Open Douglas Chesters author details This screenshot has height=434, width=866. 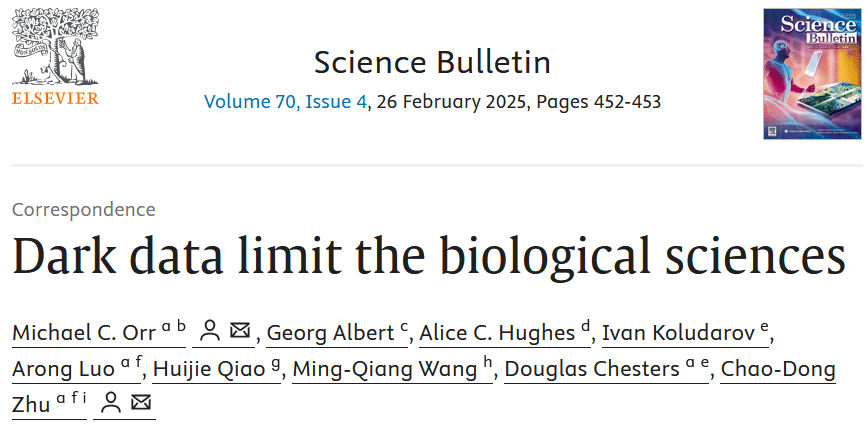coord(592,369)
